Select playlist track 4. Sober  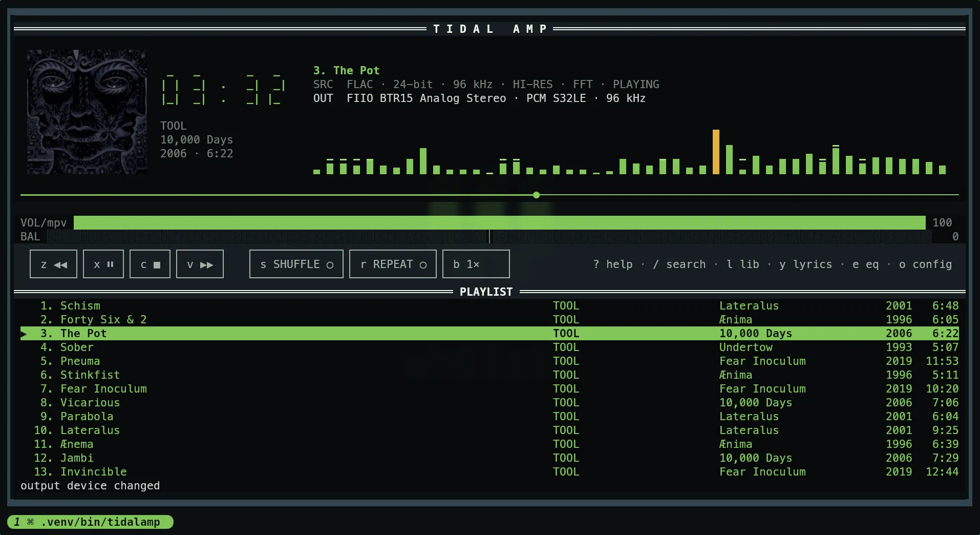coord(489,347)
